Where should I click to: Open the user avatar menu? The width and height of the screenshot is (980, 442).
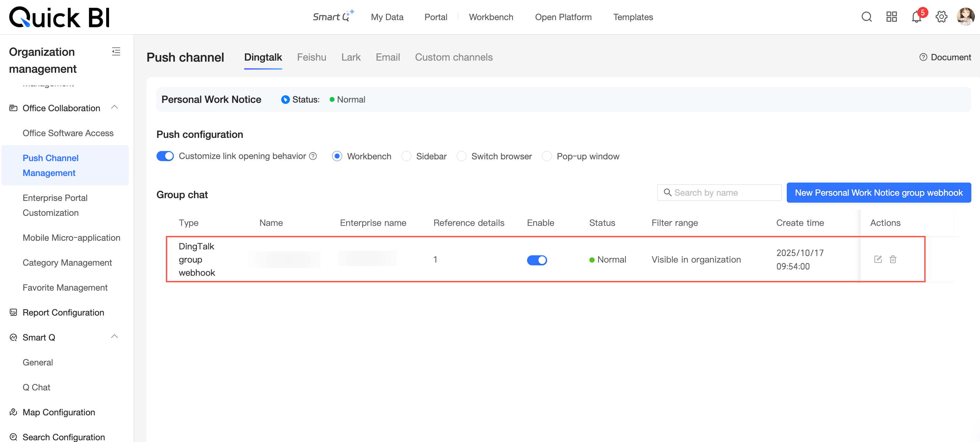[x=965, y=17]
